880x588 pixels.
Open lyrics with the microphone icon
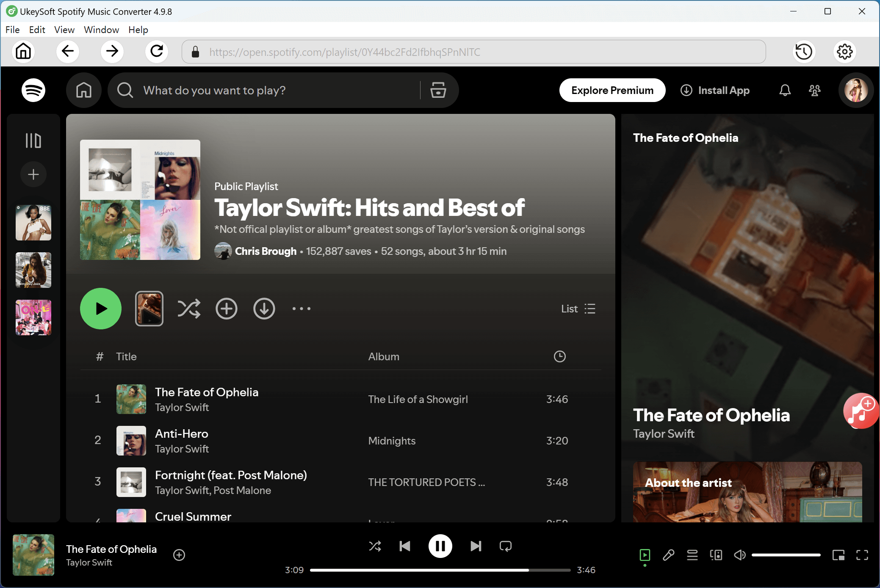click(x=668, y=555)
